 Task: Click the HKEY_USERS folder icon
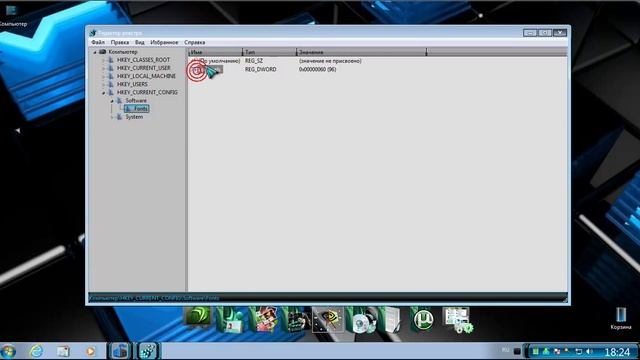(111, 84)
